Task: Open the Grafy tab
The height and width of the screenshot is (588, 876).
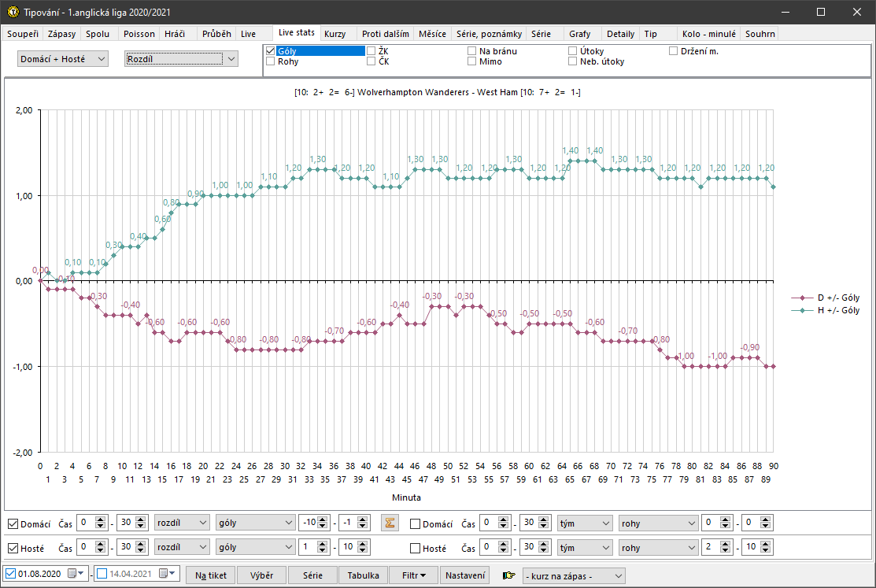Action: tap(579, 34)
